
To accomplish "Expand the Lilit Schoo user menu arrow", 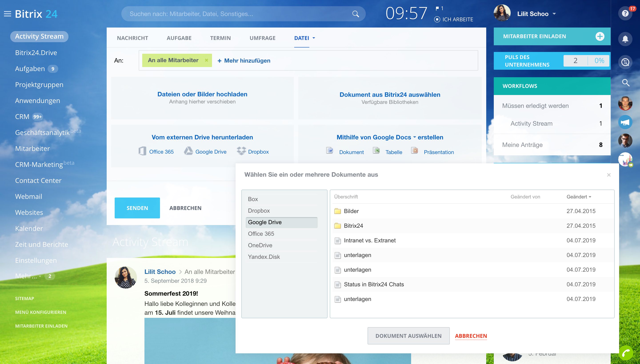I will (x=554, y=14).
